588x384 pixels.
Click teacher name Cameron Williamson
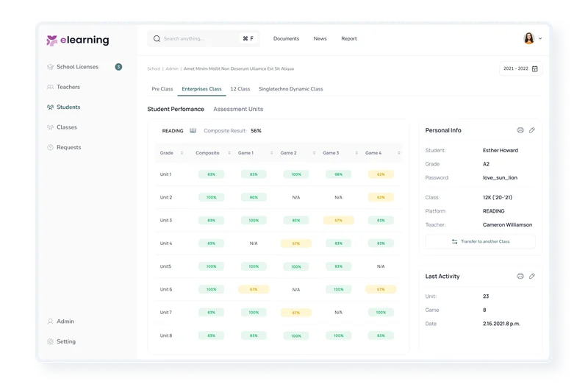tap(507, 225)
